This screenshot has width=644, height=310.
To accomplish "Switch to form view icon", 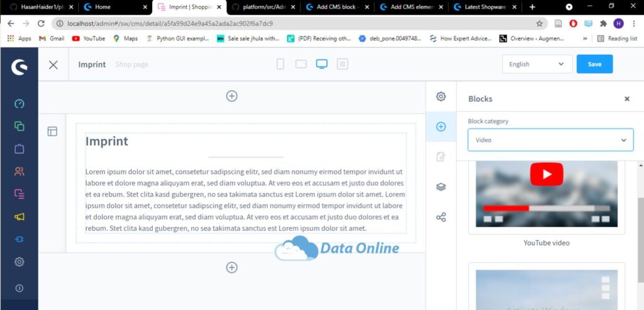I will (343, 64).
